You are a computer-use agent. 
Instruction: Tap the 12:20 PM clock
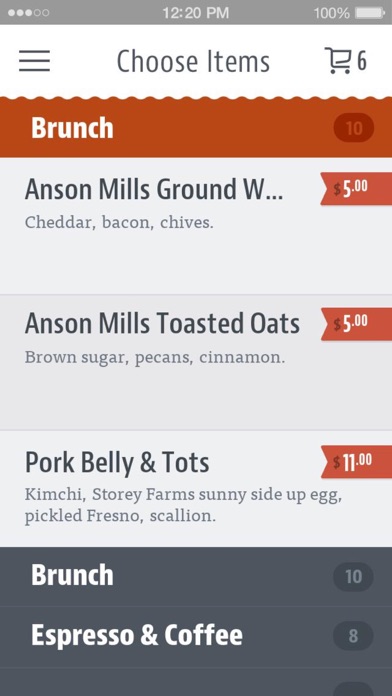(196, 13)
